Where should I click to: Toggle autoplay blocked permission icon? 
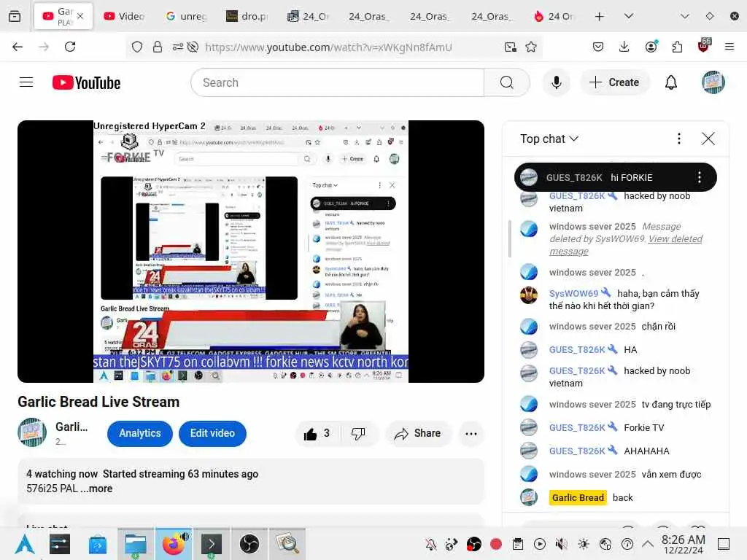(x=193, y=47)
